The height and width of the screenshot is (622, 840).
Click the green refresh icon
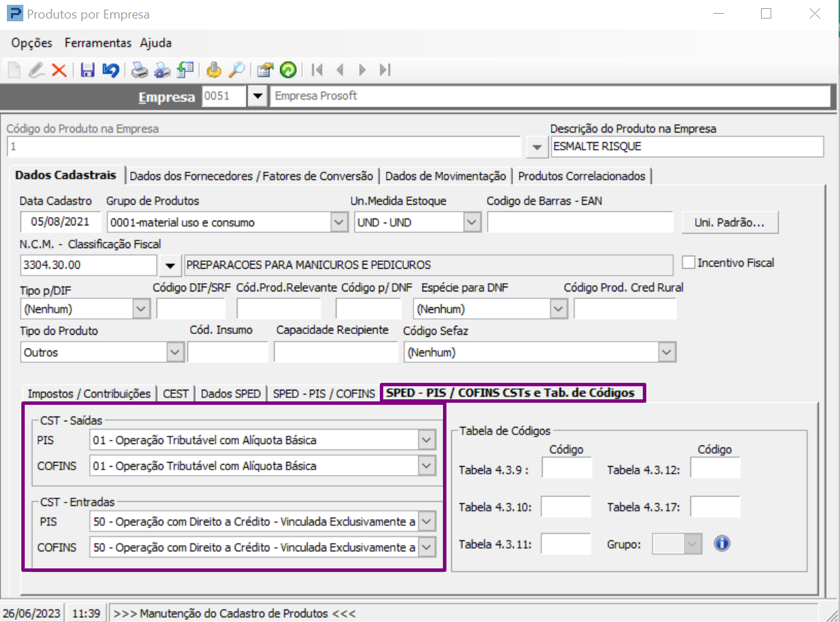288,70
